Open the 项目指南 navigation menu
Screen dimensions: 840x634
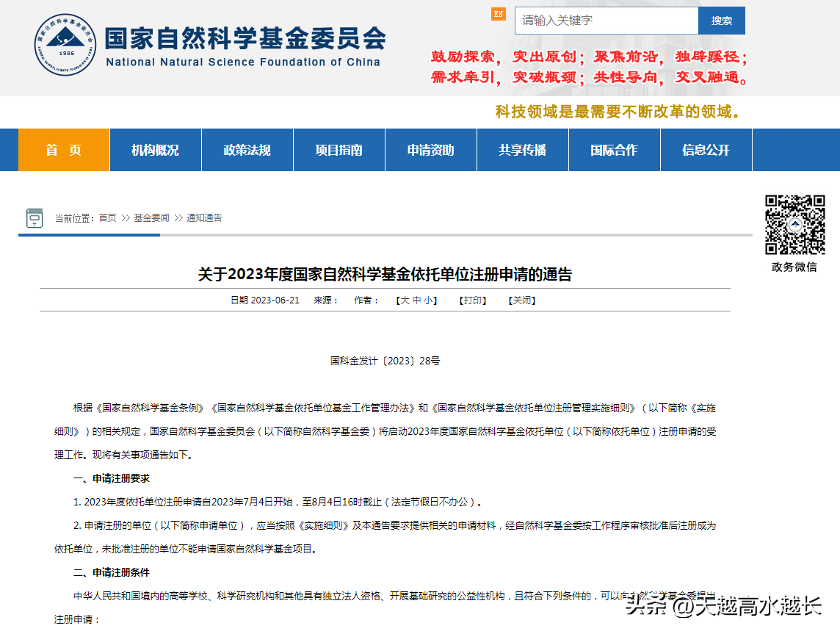(x=339, y=150)
